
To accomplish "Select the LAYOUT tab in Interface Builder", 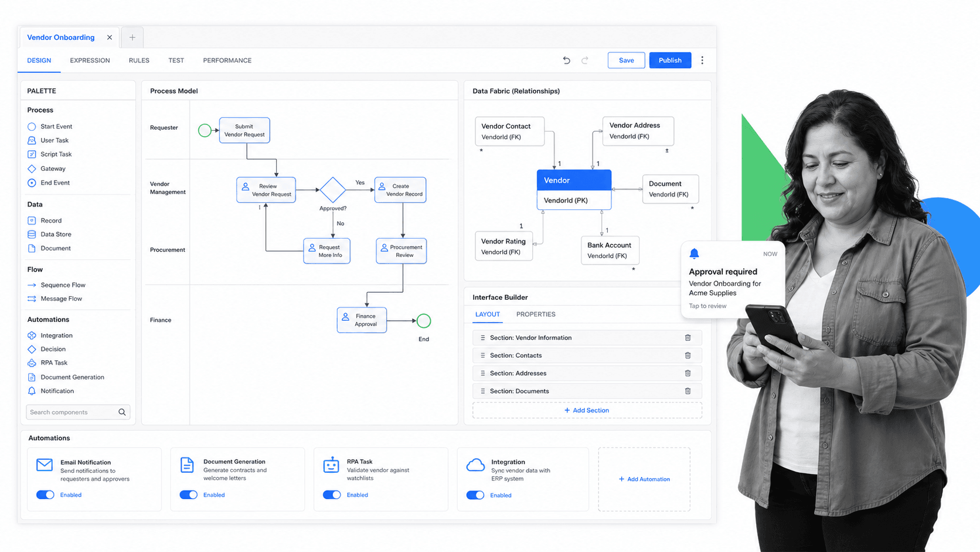I will (x=487, y=314).
